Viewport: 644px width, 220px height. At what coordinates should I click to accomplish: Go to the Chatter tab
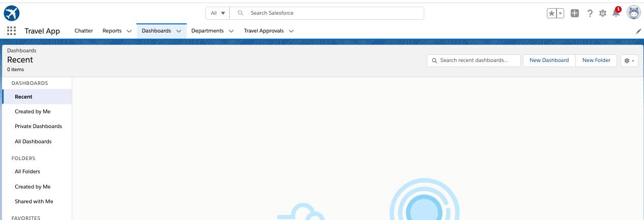(84, 31)
